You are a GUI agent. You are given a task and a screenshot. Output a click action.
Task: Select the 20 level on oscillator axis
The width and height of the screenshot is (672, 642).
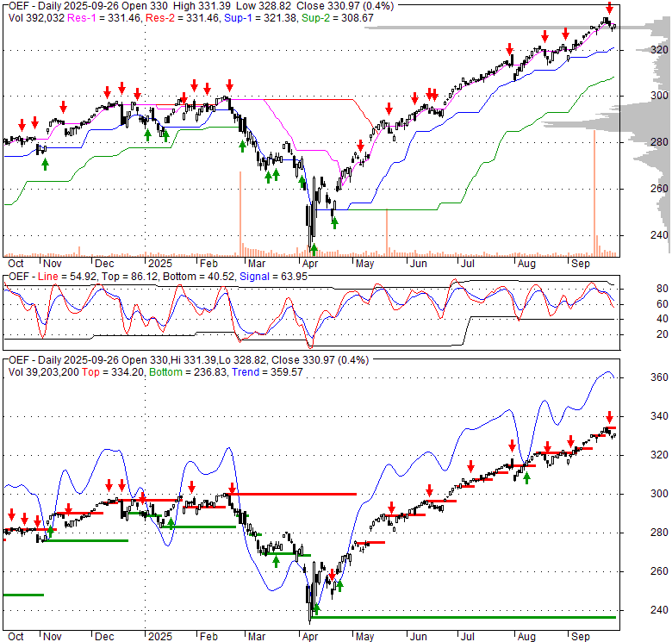tap(663, 334)
